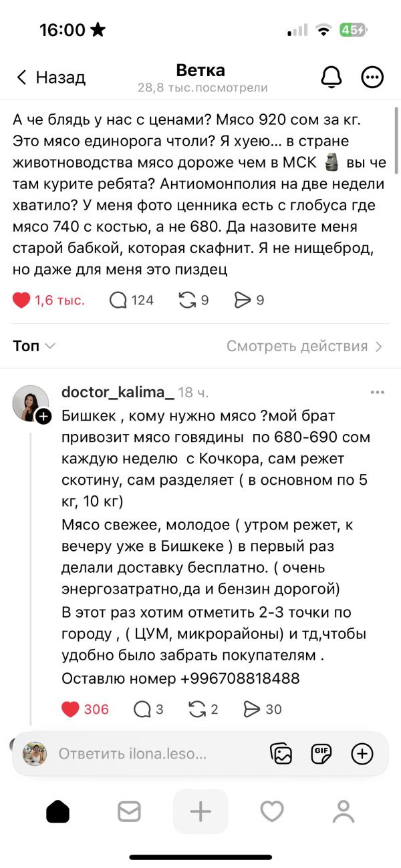Reply to doctor_kalima_ comment bubble icon
Screen dimensions: 401x868
click(x=142, y=709)
